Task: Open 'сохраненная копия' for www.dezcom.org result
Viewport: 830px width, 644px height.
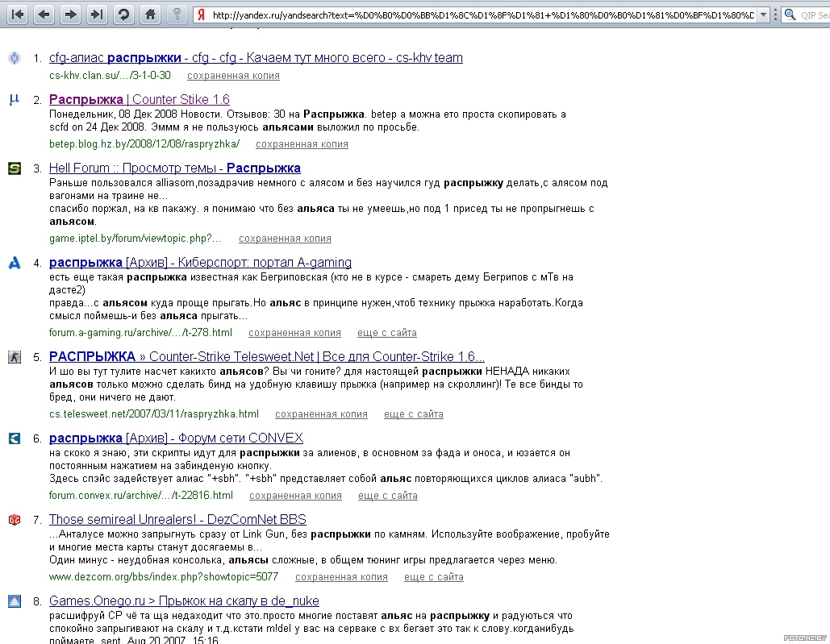Action: (341, 577)
